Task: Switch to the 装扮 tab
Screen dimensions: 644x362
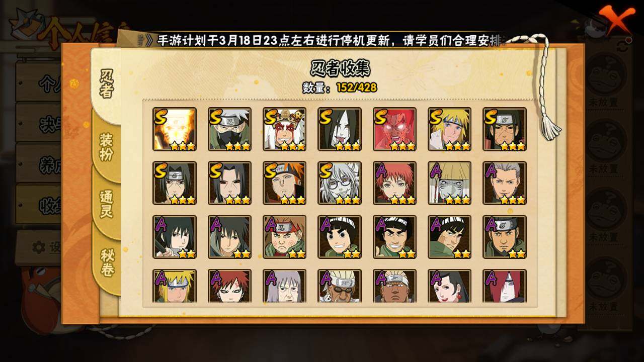Action: pyautogui.click(x=106, y=146)
